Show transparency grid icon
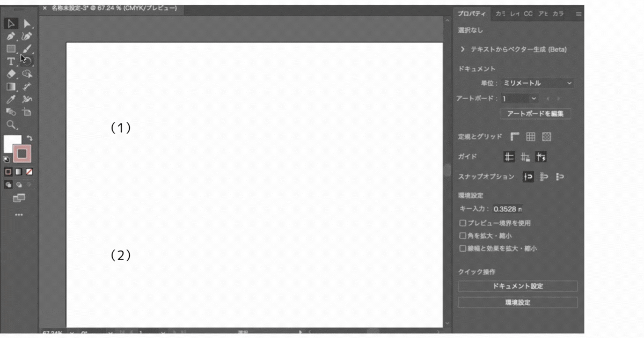Image resolution: width=644 pixels, height=338 pixels. click(547, 137)
